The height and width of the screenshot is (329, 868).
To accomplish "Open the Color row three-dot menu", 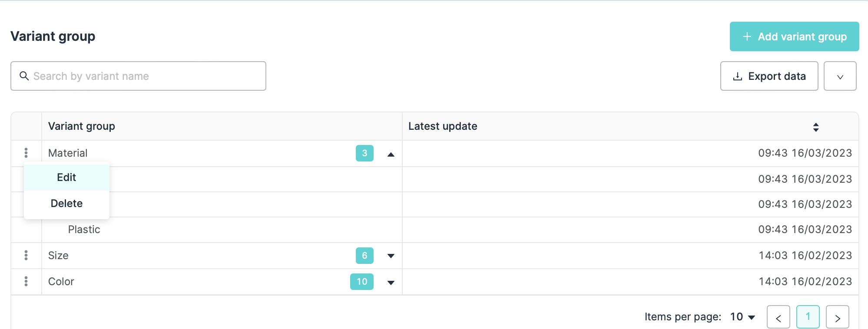I will [x=26, y=281].
